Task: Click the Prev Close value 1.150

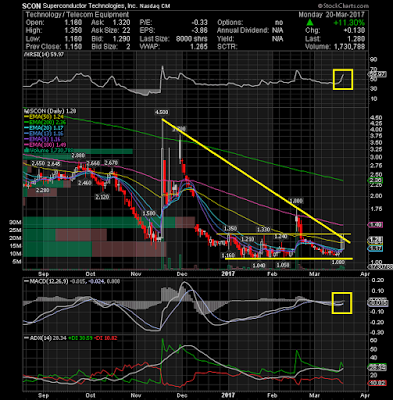Action: point(74,47)
